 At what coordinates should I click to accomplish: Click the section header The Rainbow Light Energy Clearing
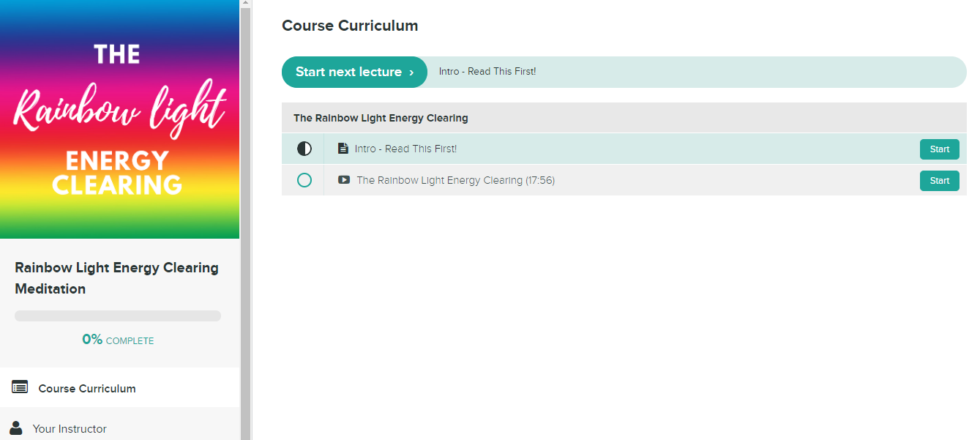(381, 118)
